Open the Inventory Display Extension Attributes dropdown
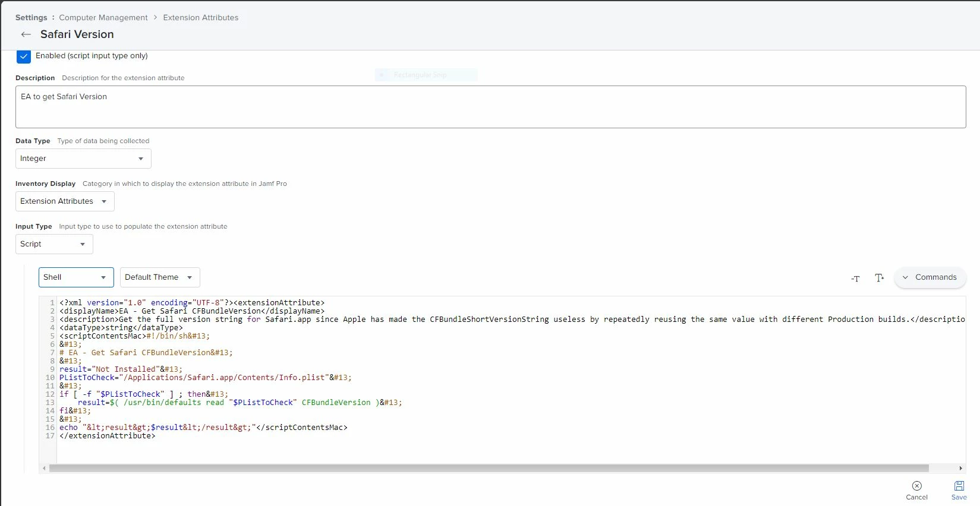This screenshot has height=506, width=980. click(x=65, y=201)
